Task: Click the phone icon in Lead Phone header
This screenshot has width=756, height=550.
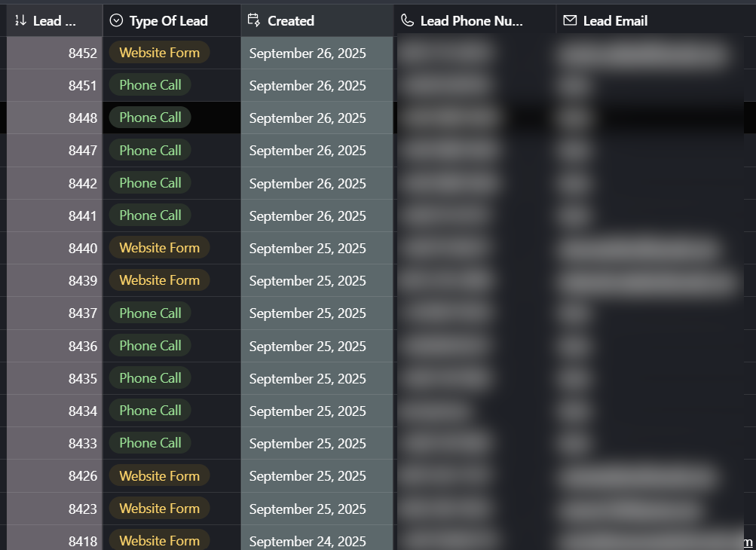Action: [407, 20]
